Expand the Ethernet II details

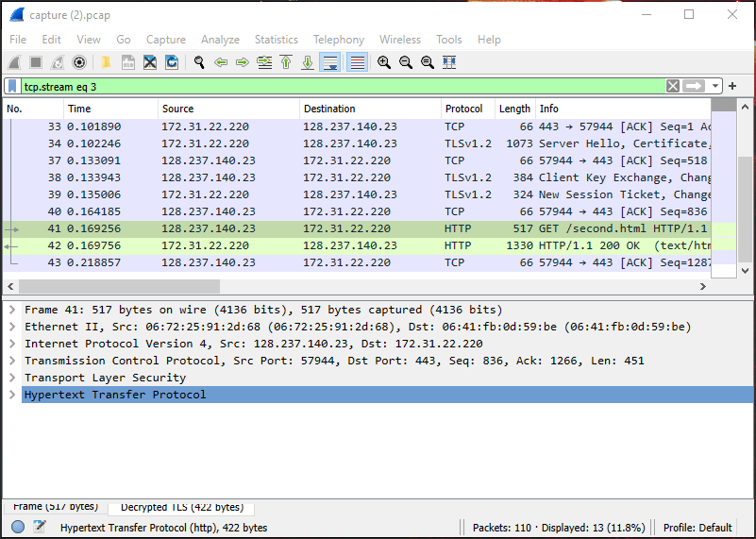[x=11, y=327]
